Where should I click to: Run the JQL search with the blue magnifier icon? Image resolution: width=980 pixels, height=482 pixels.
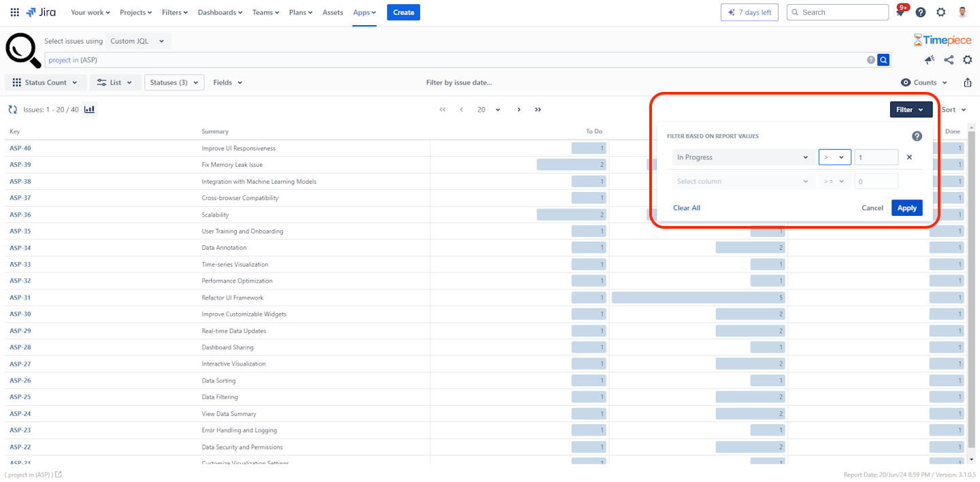(883, 60)
